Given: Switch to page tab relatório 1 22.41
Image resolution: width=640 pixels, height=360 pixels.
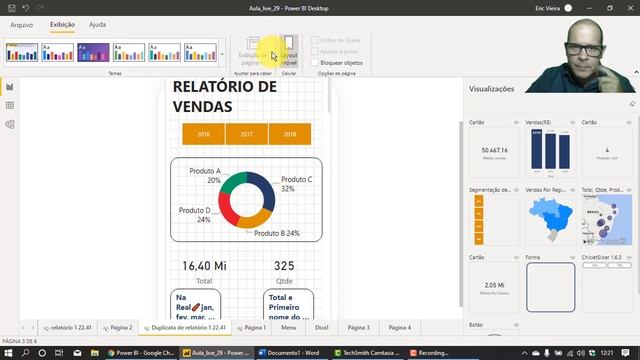Looking at the screenshot, I should 67,328.
